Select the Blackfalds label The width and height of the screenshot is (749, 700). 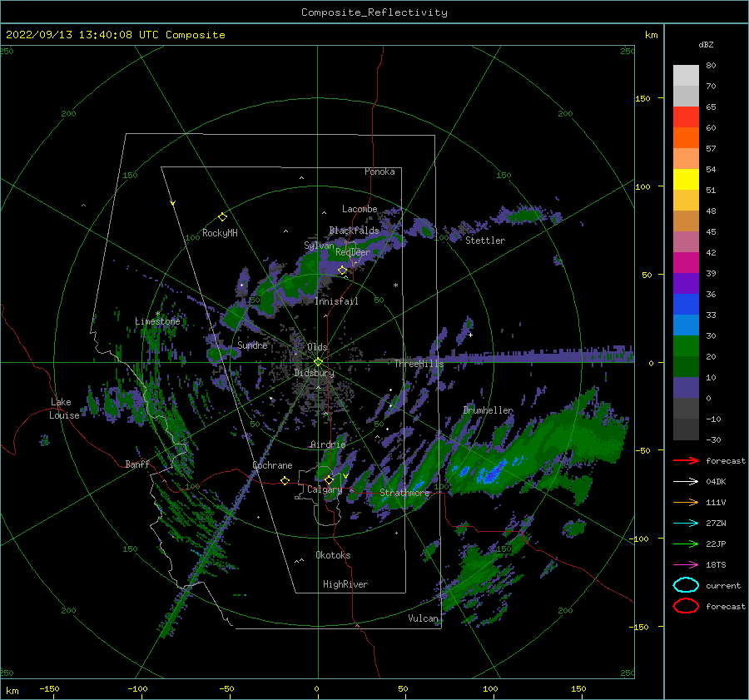pos(354,231)
